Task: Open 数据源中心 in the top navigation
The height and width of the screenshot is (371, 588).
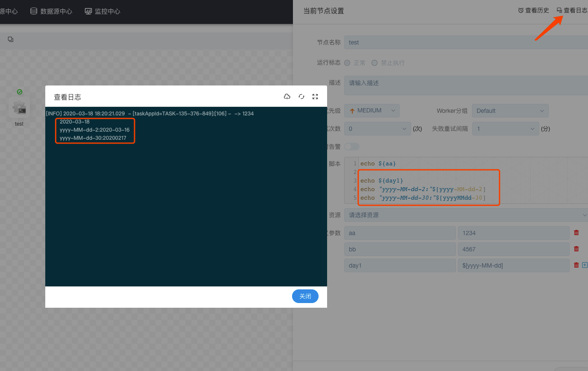Action: coord(51,12)
